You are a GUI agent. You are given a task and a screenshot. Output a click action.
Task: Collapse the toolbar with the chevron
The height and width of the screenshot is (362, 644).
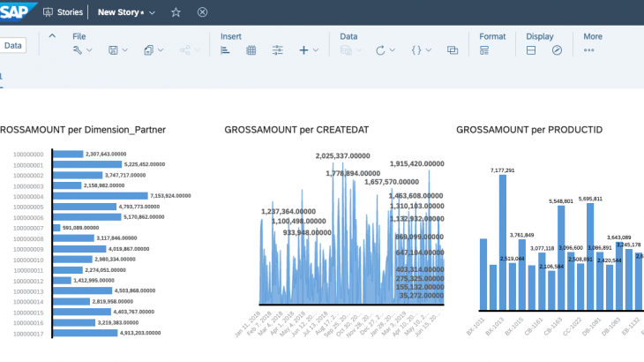(52, 36)
